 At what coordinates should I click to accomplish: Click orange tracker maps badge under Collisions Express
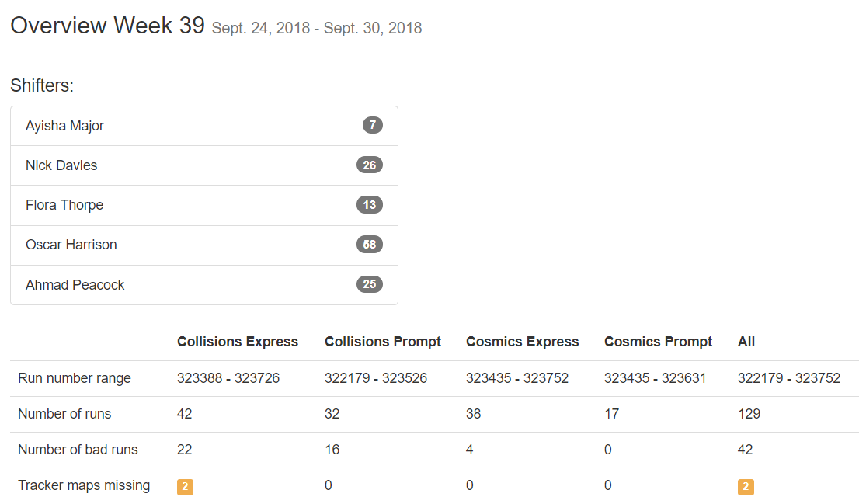[185, 487]
